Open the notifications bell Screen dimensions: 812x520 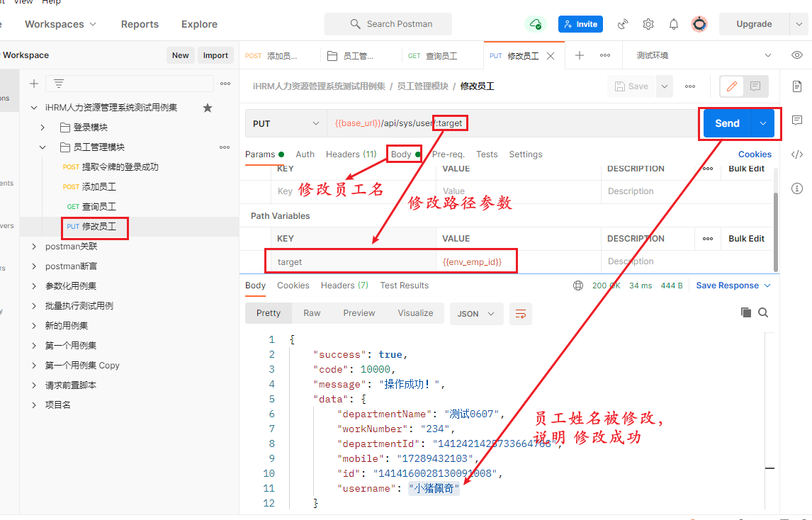[x=674, y=24]
